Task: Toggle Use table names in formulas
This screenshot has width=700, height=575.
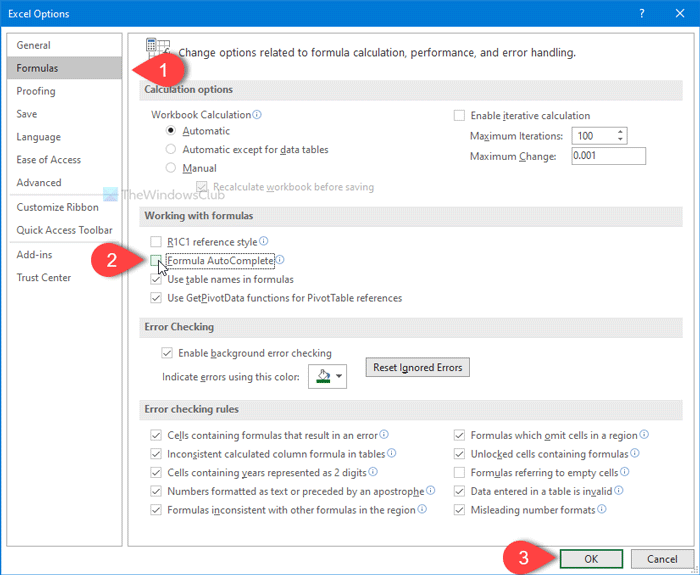Action: pos(156,279)
